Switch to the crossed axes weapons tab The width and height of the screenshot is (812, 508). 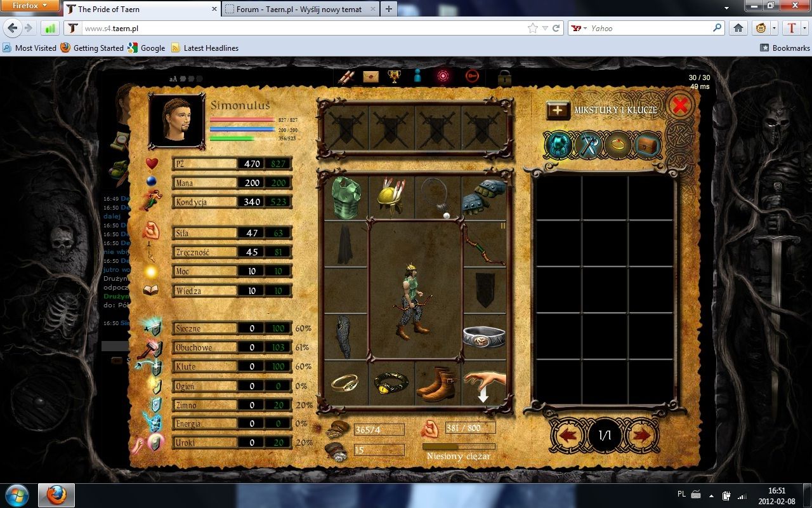coord(589,145)
